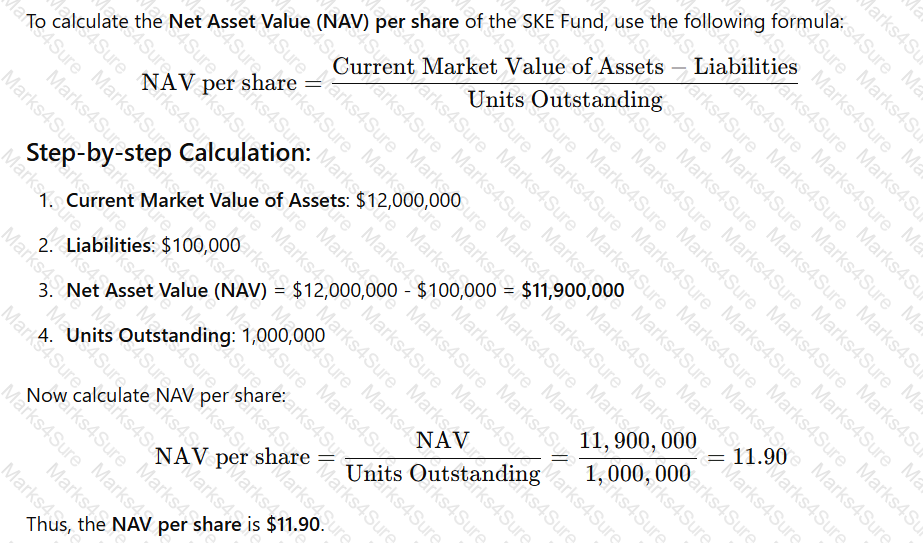Screen dimensions: 923x543
Task: Click the $12,000,000 value in step one
Action: 409,200
